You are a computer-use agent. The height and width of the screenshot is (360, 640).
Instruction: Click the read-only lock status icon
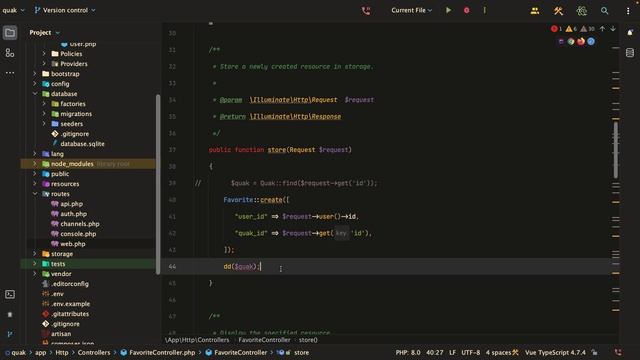pos(595,353)
